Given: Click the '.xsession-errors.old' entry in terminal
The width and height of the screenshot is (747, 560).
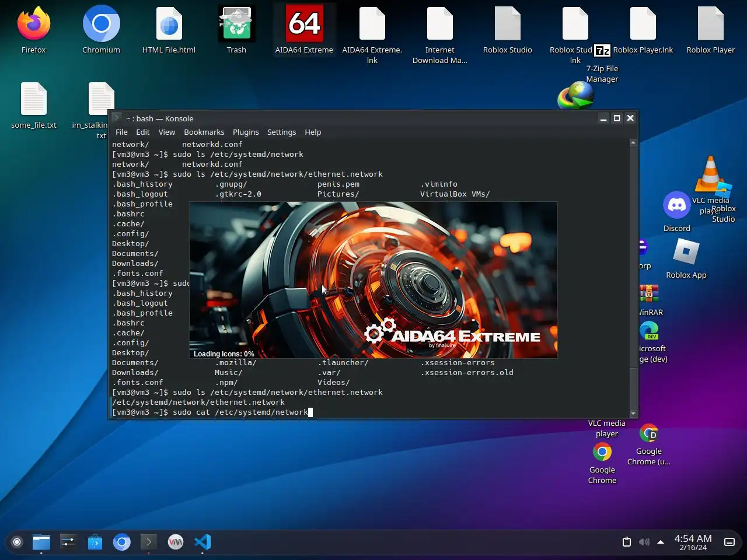Looking at the screenshot, I should pos(467,372).
